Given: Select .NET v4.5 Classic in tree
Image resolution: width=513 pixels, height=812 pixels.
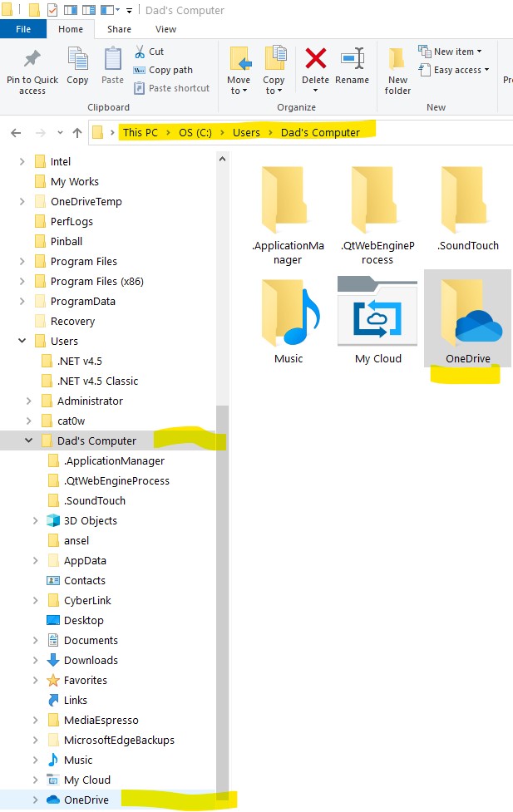Looking at the screenshot, I should click(97, 381).
